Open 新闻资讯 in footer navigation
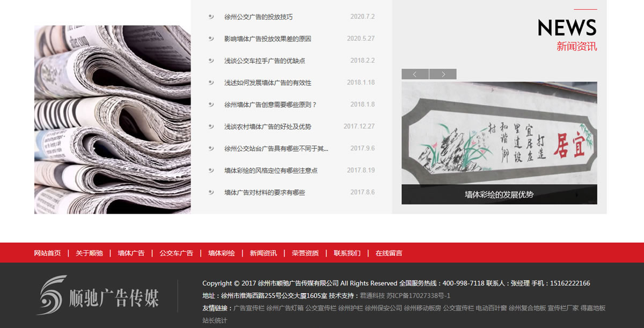 pos(263,253)
